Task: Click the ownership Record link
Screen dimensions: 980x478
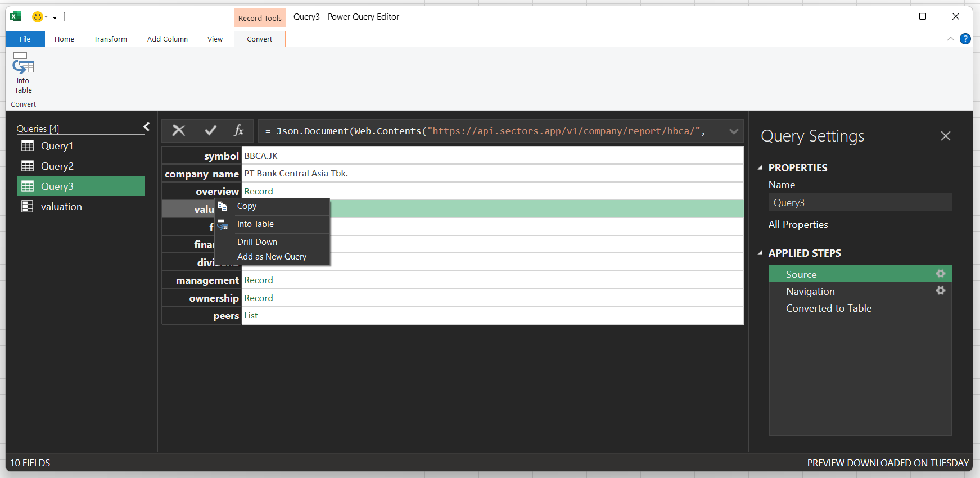Action: click(x=259, y=298)
